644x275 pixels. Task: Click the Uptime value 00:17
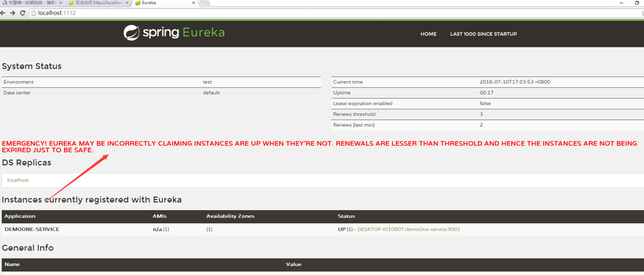tap(486, 93)
